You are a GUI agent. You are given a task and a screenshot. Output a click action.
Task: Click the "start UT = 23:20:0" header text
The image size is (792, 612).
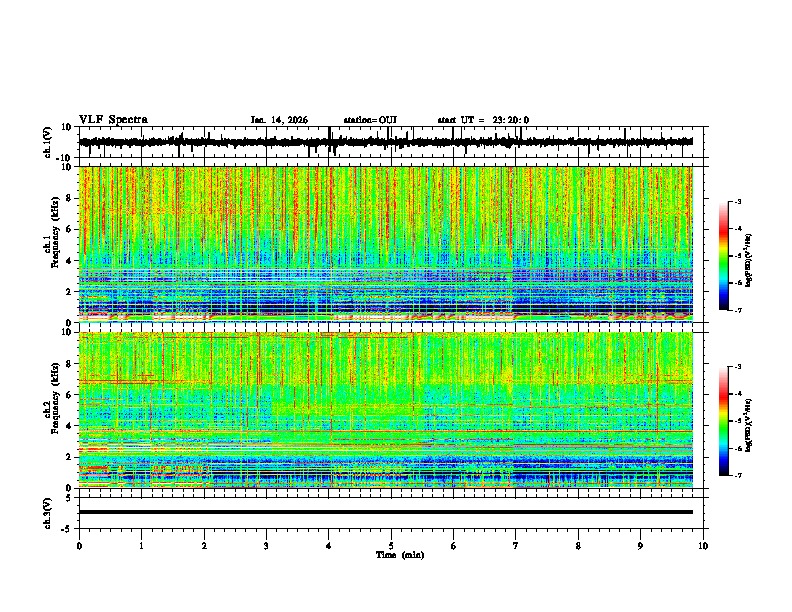[x=483, y=120]
